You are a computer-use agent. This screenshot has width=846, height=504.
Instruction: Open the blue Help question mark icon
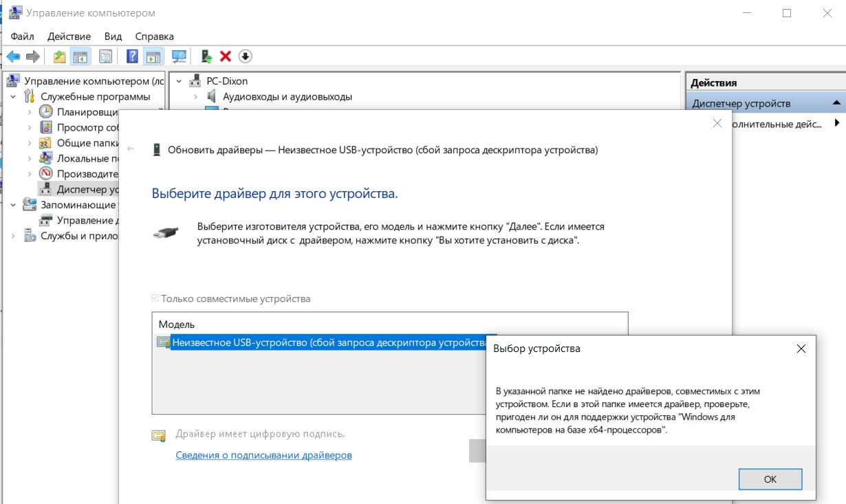point(132,56)
